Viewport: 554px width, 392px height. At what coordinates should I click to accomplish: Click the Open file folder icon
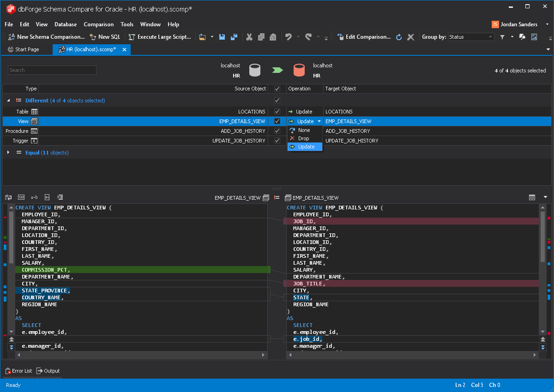click(x=202, y=37)
